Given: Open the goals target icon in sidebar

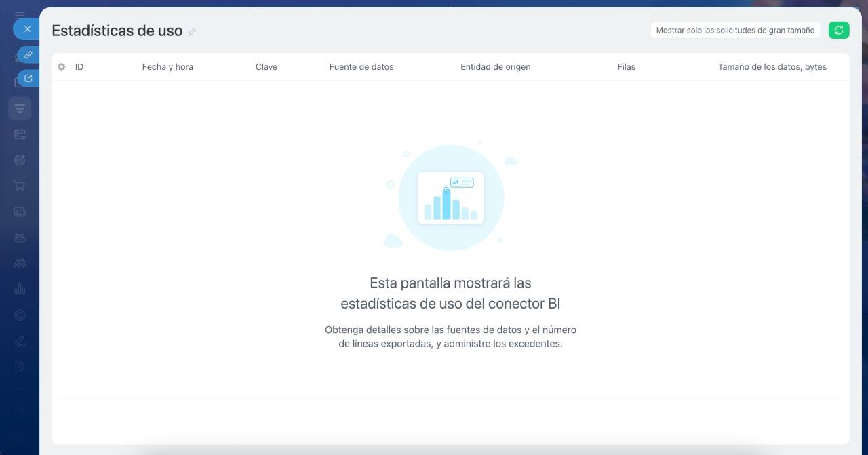Looking at the screenshot, I should pos(20,160).
